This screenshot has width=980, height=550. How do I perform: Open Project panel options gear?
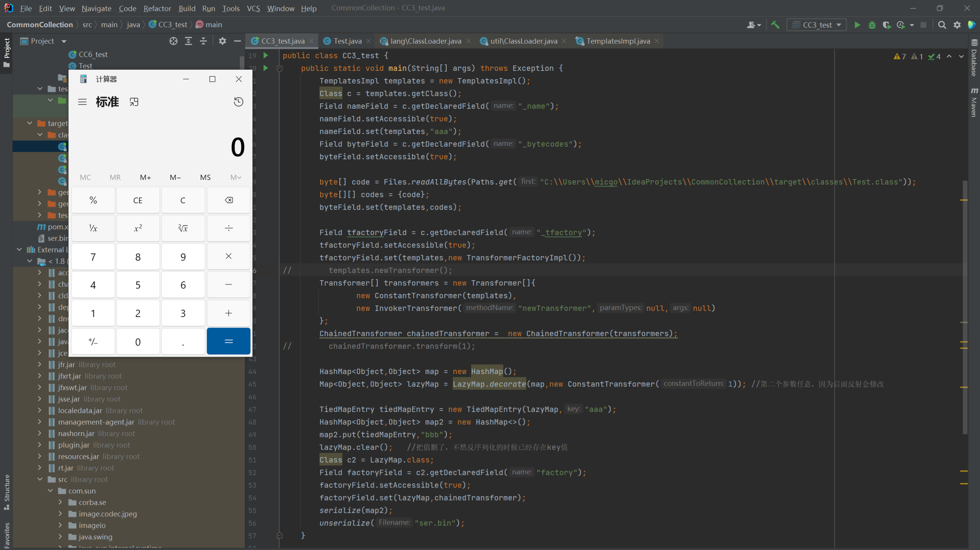223,41
